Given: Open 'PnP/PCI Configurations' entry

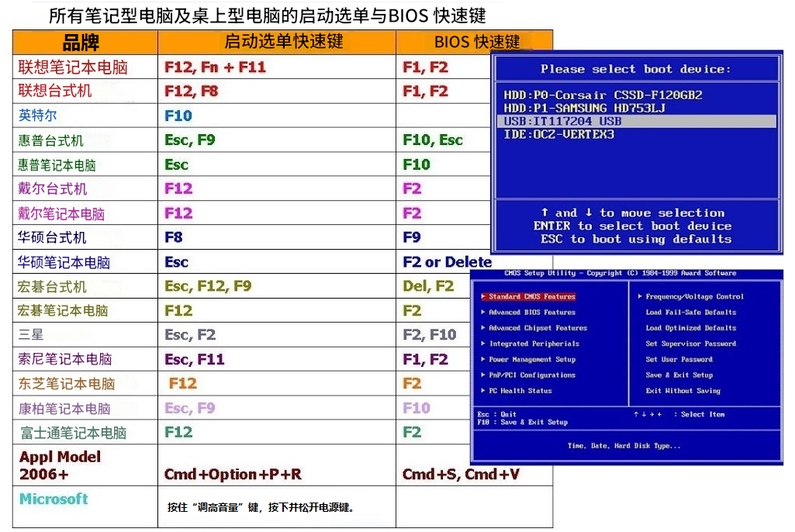Looking at the screenshot, I should [532, 375].
